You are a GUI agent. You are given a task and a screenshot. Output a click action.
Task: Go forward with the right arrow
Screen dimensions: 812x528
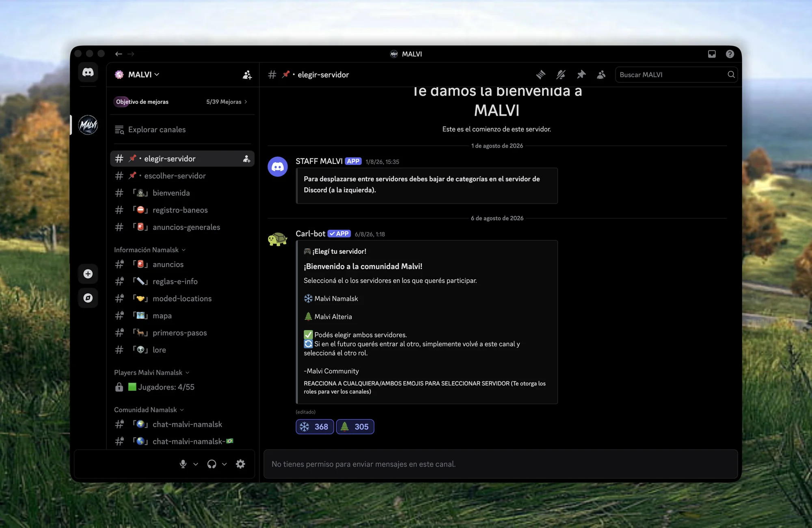tap(131, 54)
